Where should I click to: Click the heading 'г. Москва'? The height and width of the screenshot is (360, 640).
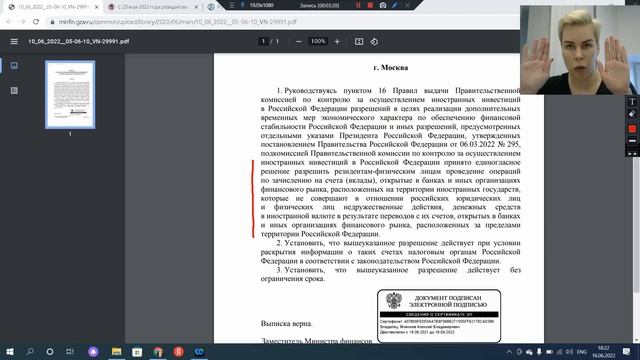coord(391,68)
